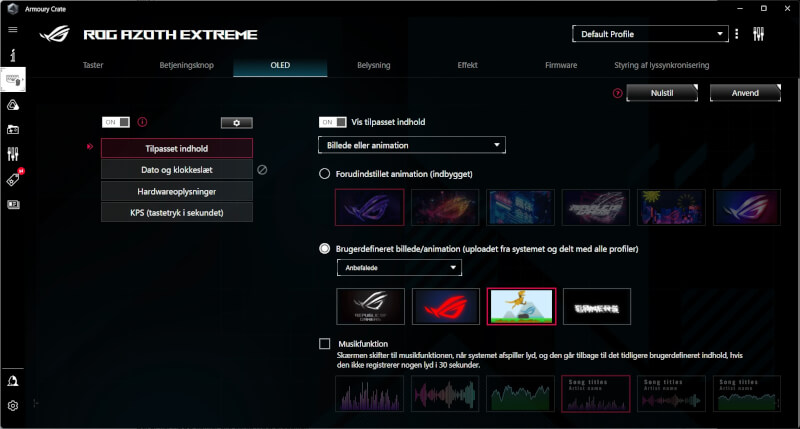The image size is (800, 429).
Task: Choose the blue cyber city preset animation
Action: [520, 207]
